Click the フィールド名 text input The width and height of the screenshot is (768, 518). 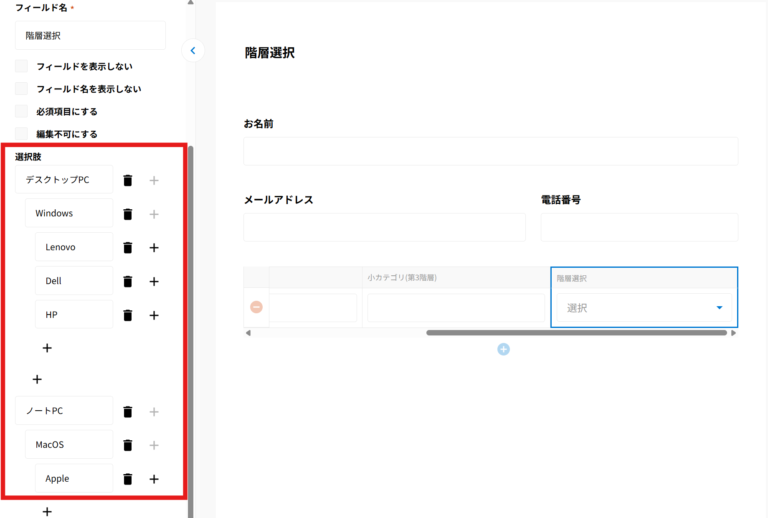[90, 35]
